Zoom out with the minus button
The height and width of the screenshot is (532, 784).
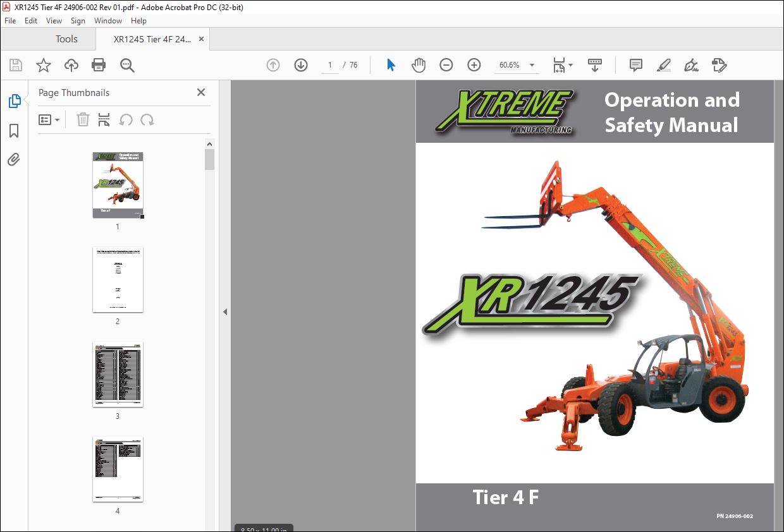click(x=446, y=65)
